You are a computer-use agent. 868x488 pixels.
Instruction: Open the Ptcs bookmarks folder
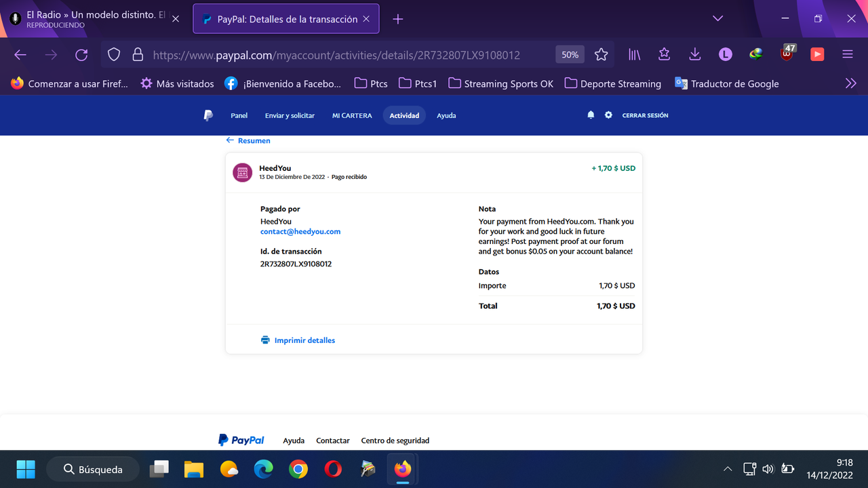click(x=371, y=83)
